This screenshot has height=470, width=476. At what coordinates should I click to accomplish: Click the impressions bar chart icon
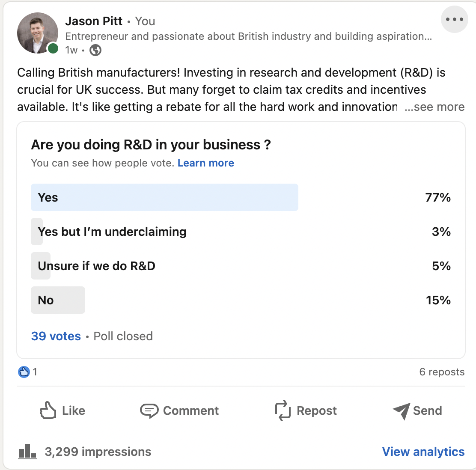click(x=27, y=452)
